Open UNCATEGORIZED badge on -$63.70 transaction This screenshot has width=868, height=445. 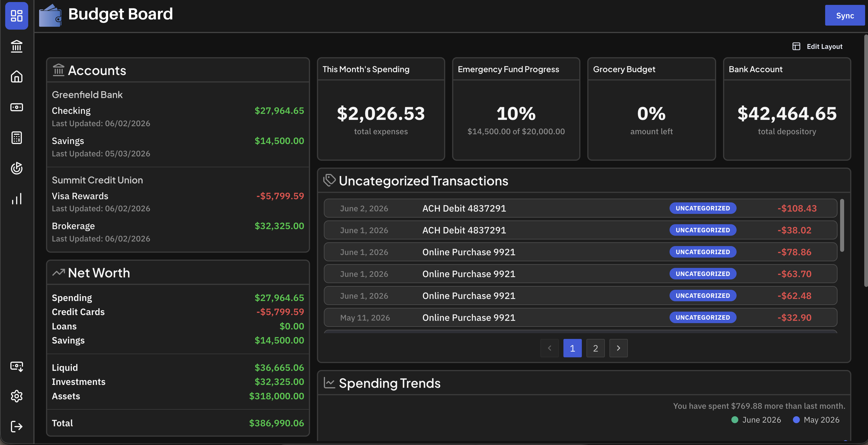point(703,274)
